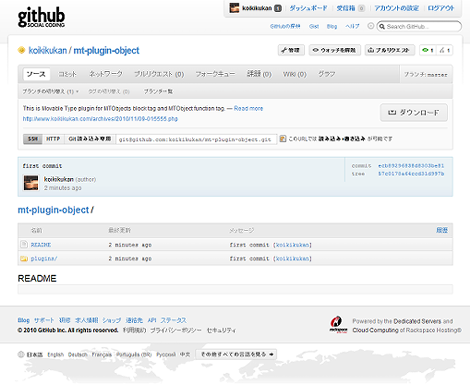Open the tree hash link
Image resolution: width=470 pixels, height=384 pixels.
click(x=411, y=174)
